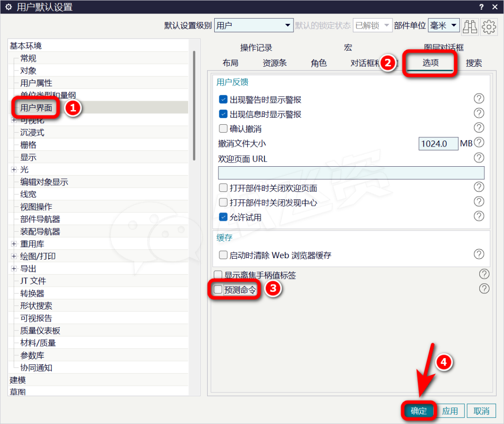Click the binoculars compare icon near 部件单位
Screen dimensions: 504x424
pyautogui.click(x=470, y=27)
